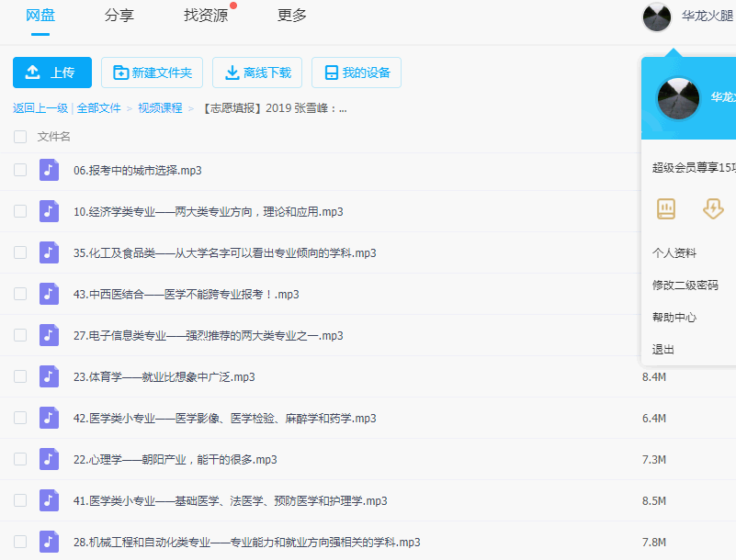This screenshot has width=736, height=560.
Task: Check the box for 41.医学类小专业 file
Action: tap(20, 500)
